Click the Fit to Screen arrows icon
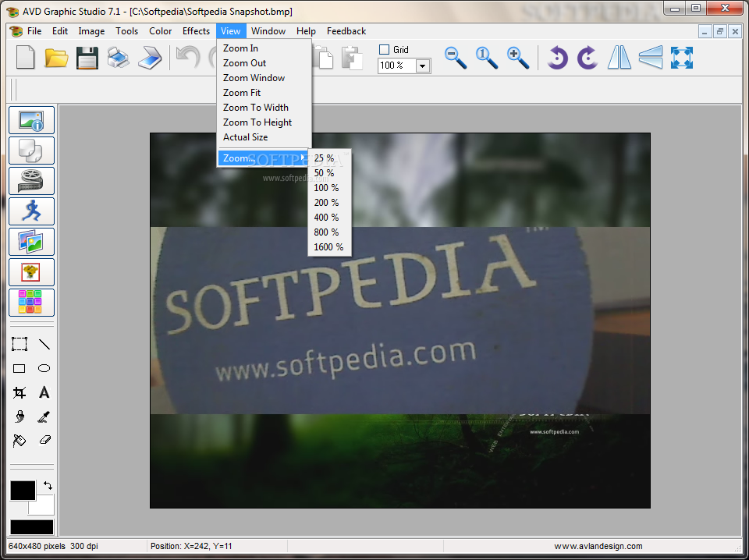 coord(682,58)
